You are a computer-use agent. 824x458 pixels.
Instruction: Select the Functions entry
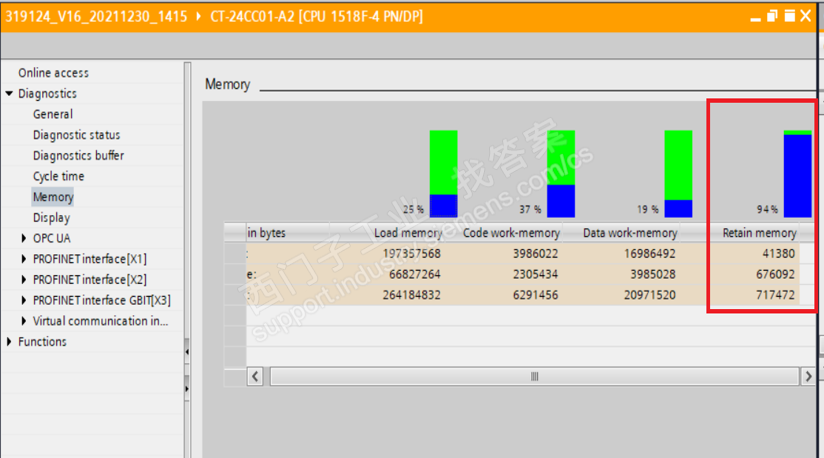42,341
